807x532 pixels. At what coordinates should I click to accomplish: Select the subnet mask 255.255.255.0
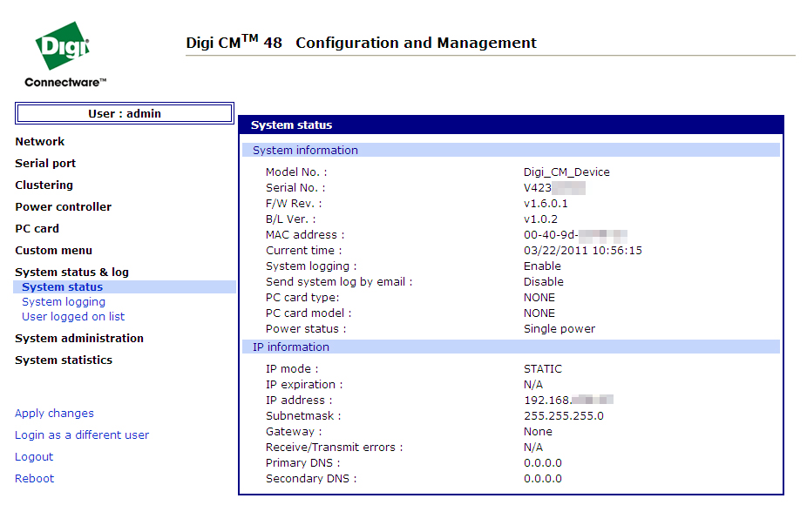pos(564,416)
